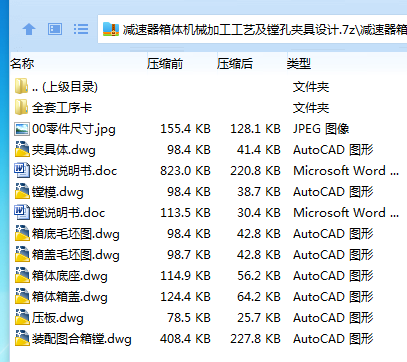This screenshot has height=362, width=407.
Task: Click the 408.4 KB size value
Action: point(185,339)
